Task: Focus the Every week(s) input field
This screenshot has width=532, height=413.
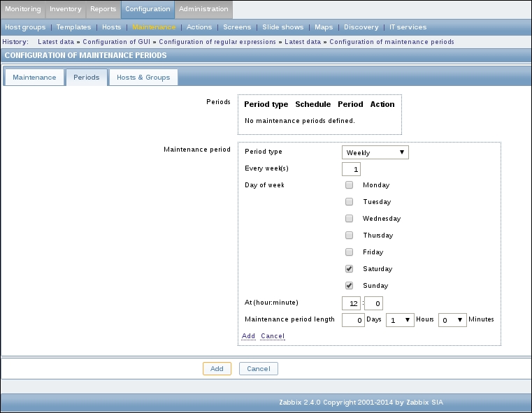Action: (351, 169)
